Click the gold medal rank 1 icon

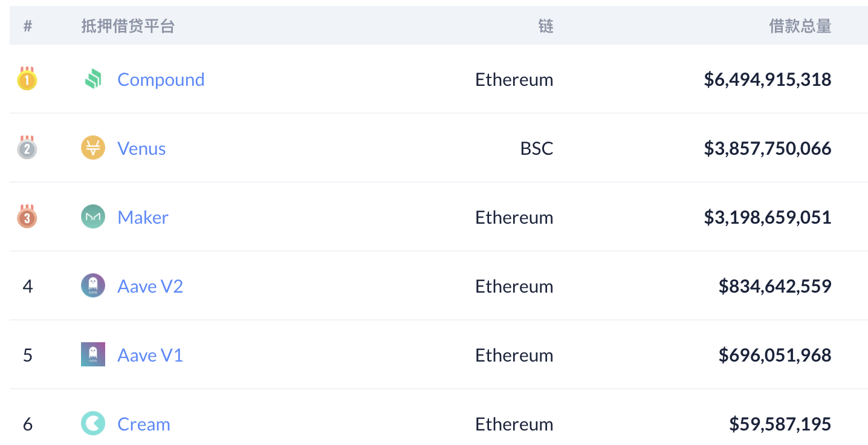click(x=27, y=79)
